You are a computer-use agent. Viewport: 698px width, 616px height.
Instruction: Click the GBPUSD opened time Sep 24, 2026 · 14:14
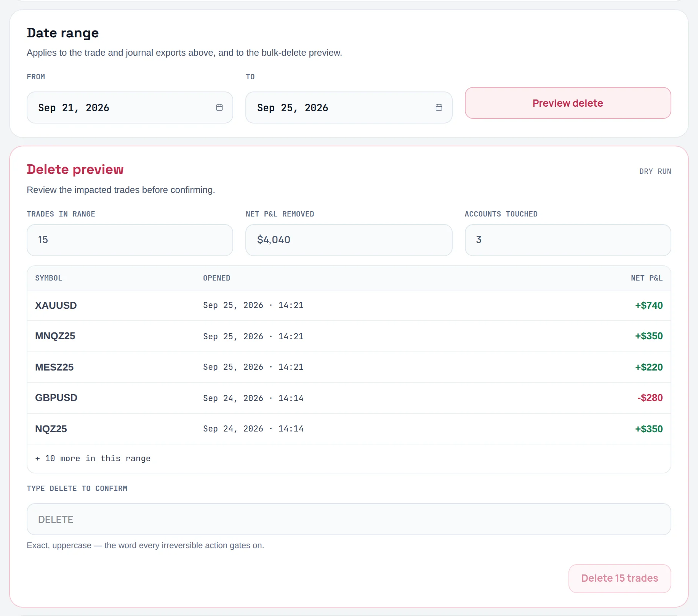253,398
